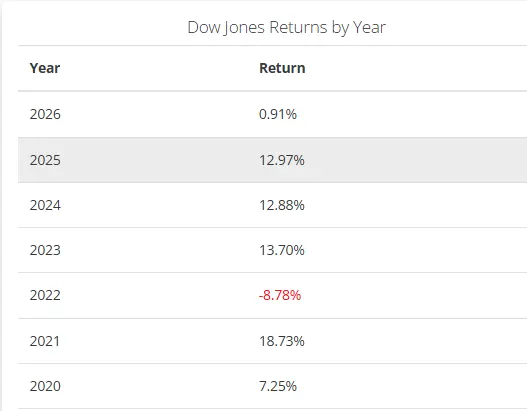Click the 18.73% return value
527x411 pixels.
(282, 341)
